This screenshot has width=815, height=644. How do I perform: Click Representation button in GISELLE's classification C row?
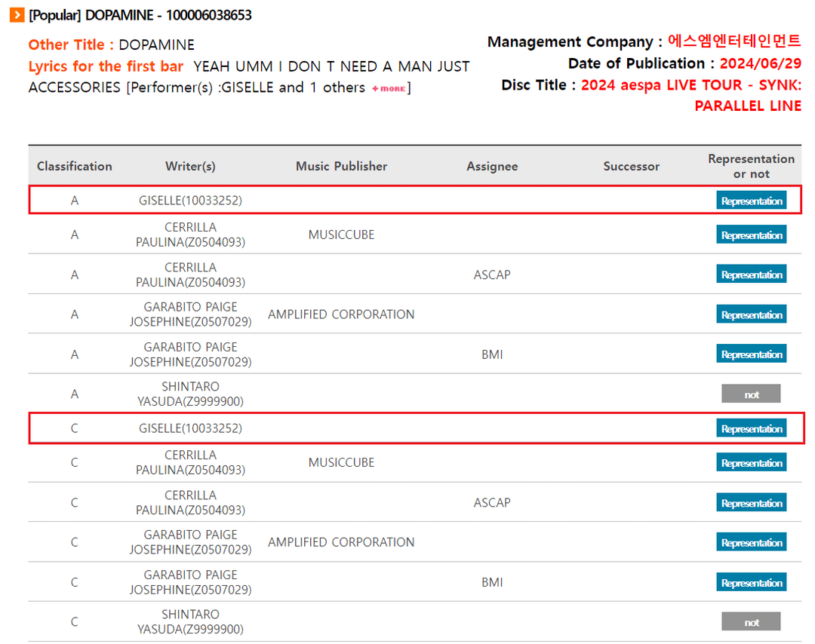(x=751, y=428)
